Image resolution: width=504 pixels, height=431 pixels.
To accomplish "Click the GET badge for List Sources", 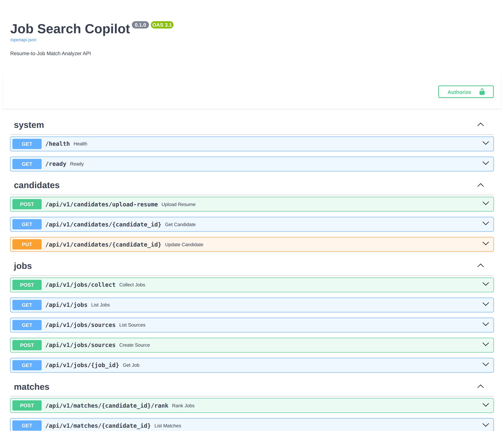I will [x=27, y=325].
